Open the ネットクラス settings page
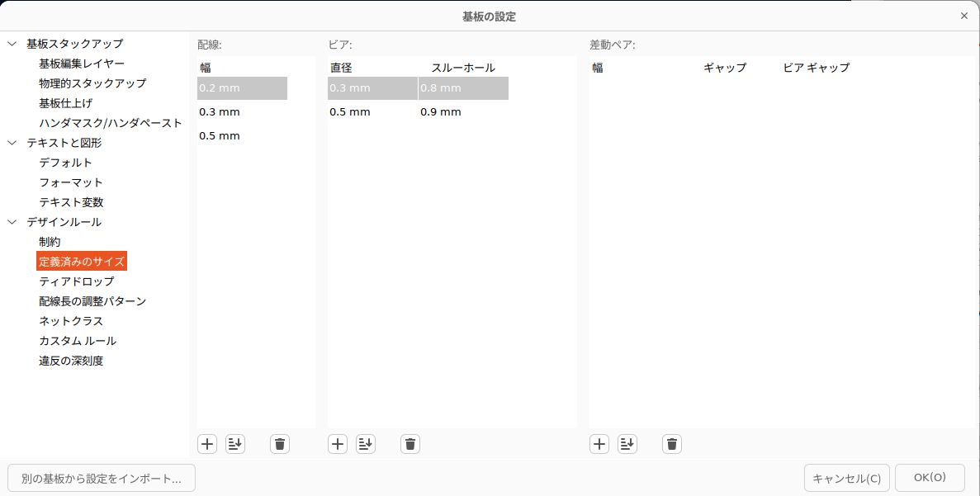Viewport: 980px width, 496px height. [x=71, y=321]
